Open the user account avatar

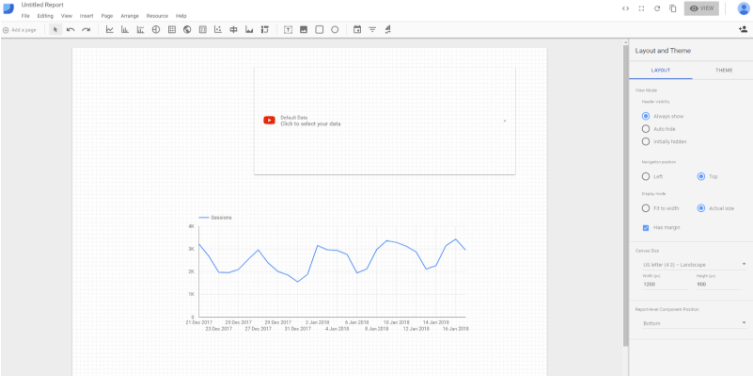(x=743, y=9)
